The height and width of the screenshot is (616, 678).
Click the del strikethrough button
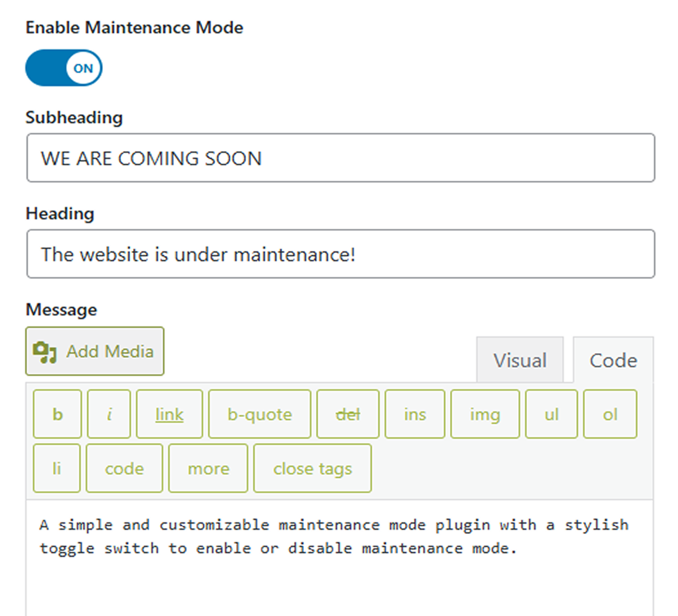coord(348,414)
